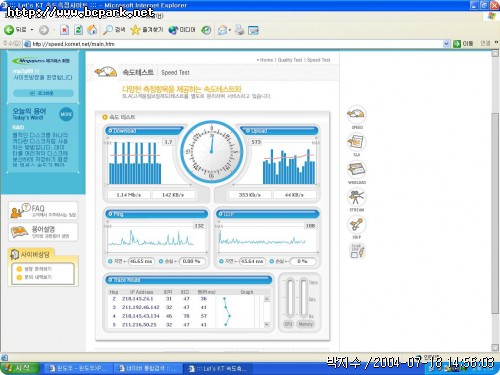Click the Windows Start button
This screenshot has width=500, height=375.
click(20, 368)
